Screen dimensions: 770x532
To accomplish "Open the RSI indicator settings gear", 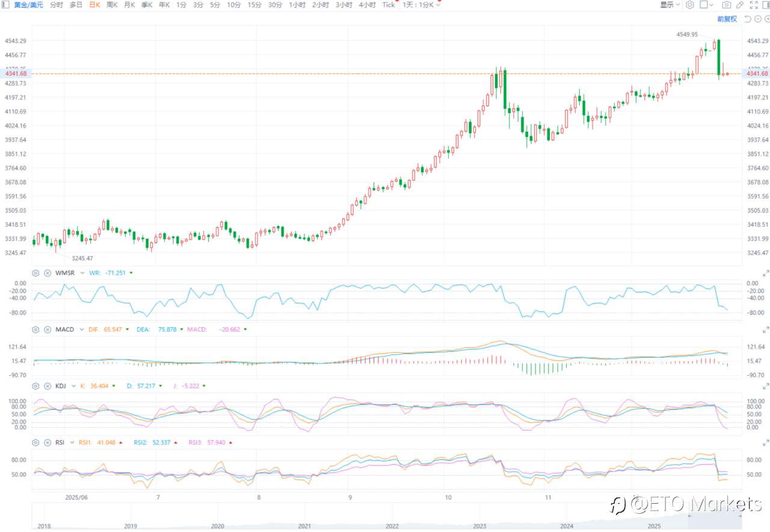I will [35, 442].
